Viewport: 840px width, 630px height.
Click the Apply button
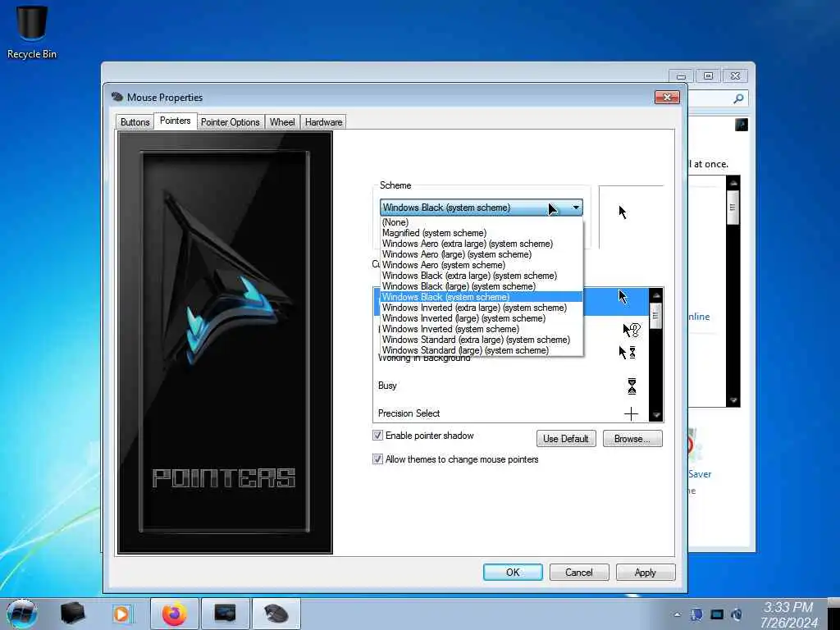point(646,572)
